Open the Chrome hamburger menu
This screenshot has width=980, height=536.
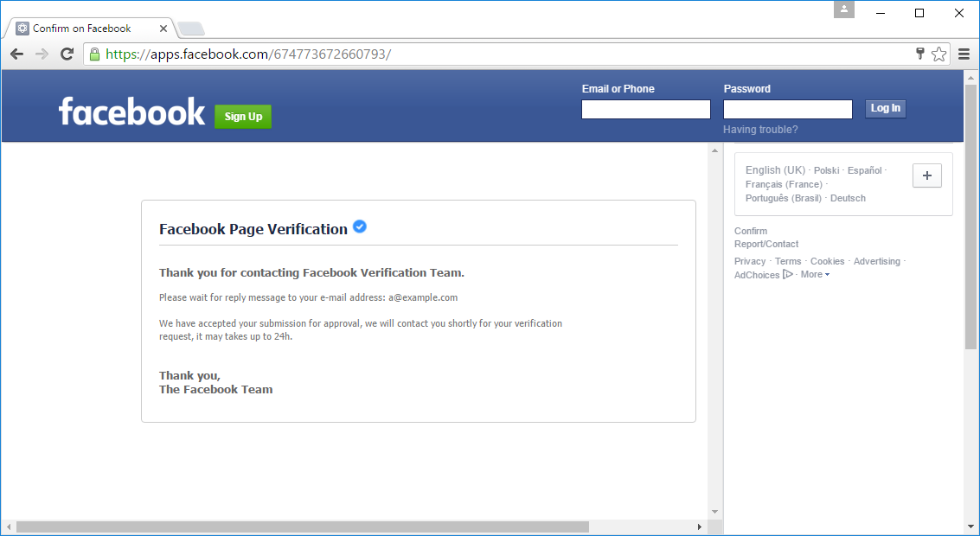pyautogui.click(x=964, y=54)
